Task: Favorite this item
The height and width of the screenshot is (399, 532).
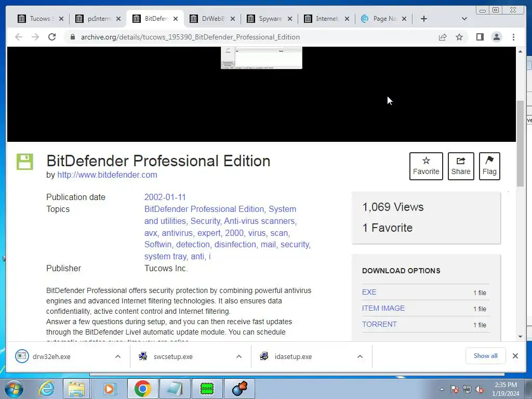Action: coord(426,166)
